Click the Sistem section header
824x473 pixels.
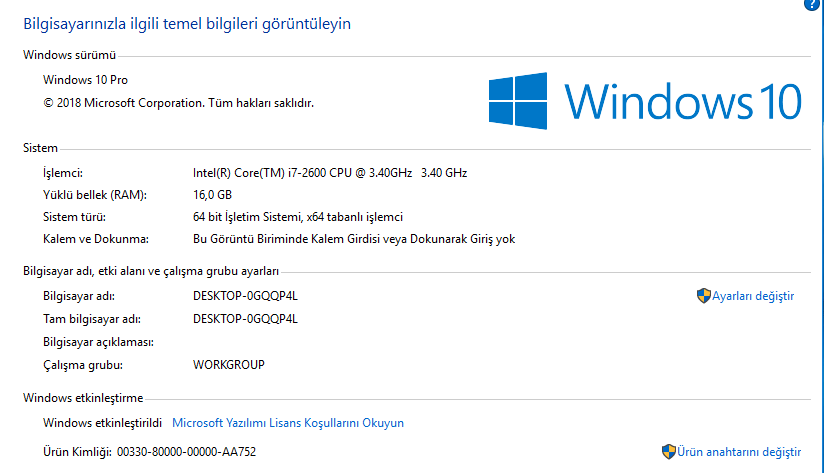(40, 148)
